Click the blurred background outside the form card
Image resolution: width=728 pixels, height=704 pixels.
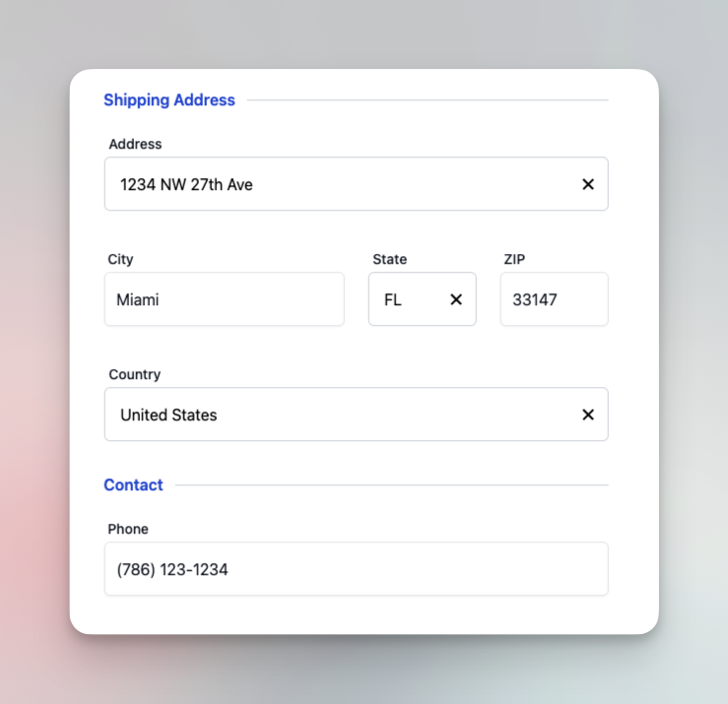click(34, 394)
